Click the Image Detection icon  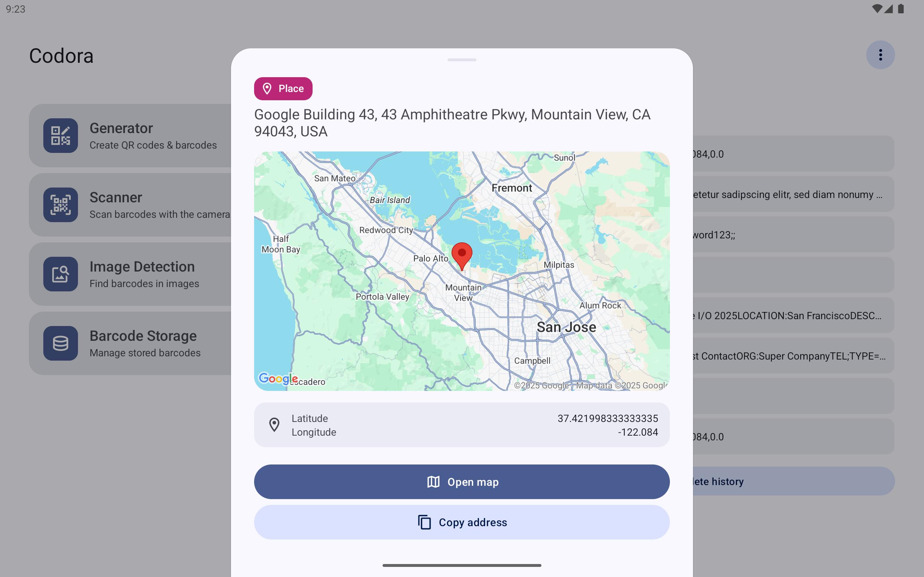[60, 274]
